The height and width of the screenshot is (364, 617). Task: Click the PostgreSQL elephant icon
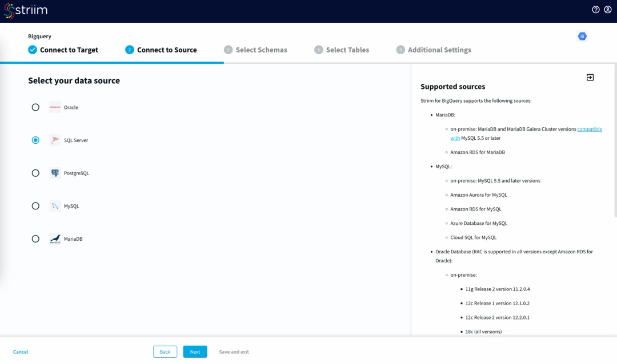coord(54,173)
